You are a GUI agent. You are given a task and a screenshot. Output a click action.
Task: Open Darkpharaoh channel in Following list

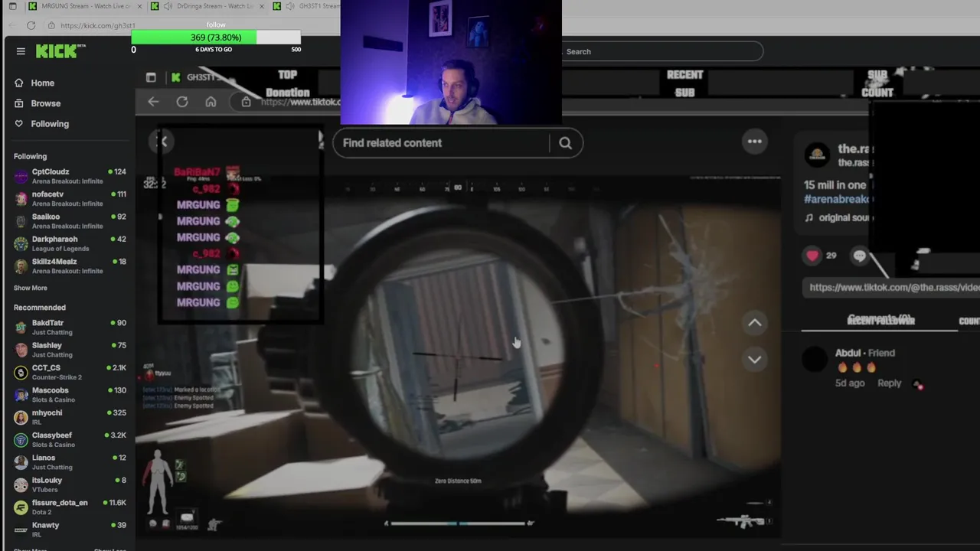coord(69,243)
